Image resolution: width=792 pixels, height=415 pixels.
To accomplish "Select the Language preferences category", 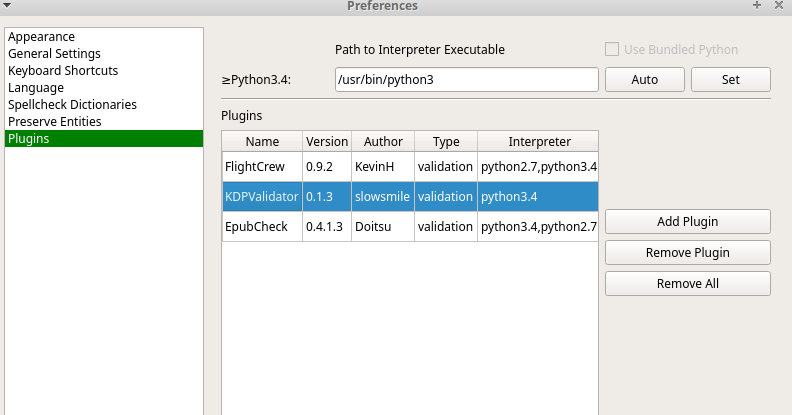I will point(36,88).
